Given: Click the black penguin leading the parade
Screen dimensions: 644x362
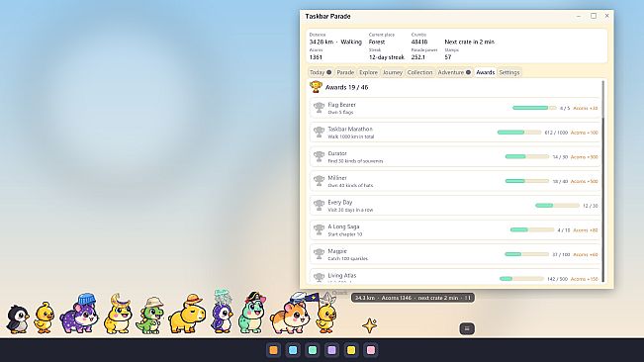Looking at the screenshot, I should (x=17, y=318).
